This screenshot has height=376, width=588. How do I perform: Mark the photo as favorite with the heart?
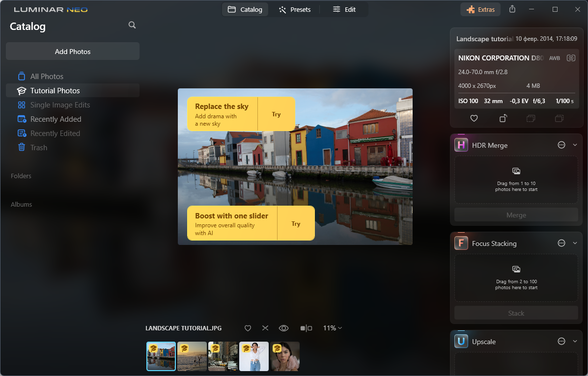pos(248,328)
